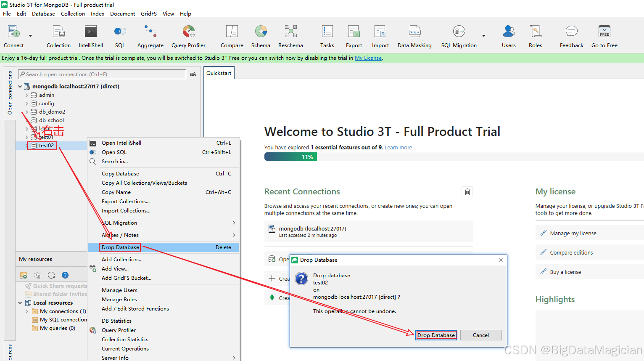Toggle the case-sensitive aA search option

click(193, 74)
